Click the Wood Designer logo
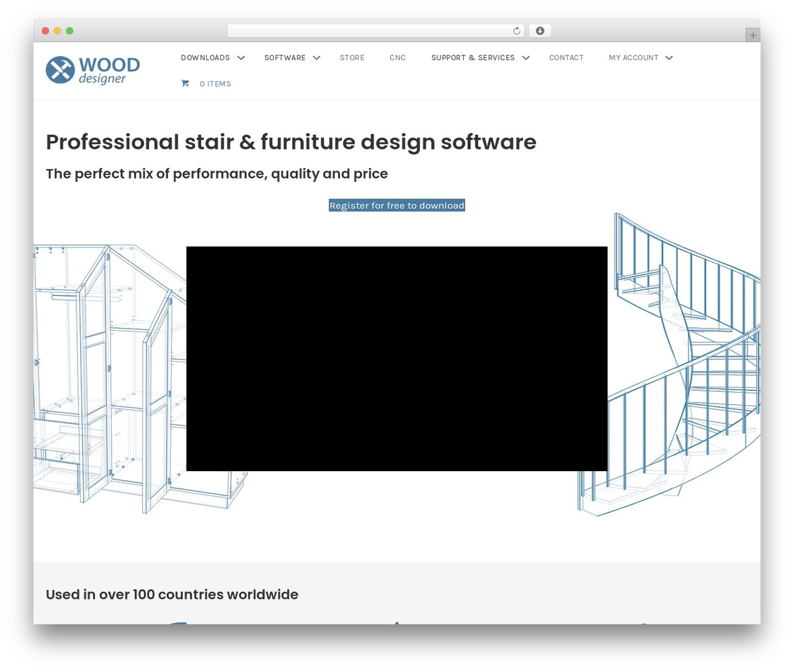The image size is (794, 672). (93, 70)
